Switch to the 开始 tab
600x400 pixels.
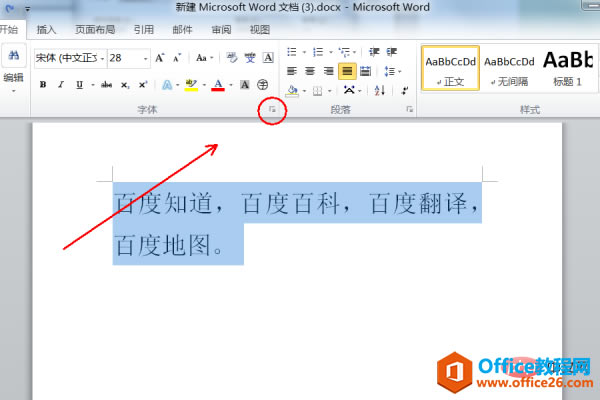tap(9, 29)
